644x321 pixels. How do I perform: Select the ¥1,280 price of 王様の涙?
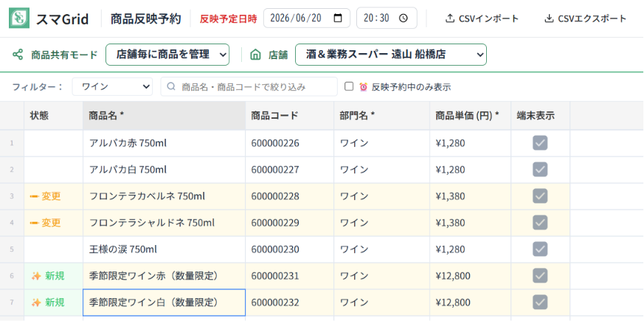[x=470, y=249]
